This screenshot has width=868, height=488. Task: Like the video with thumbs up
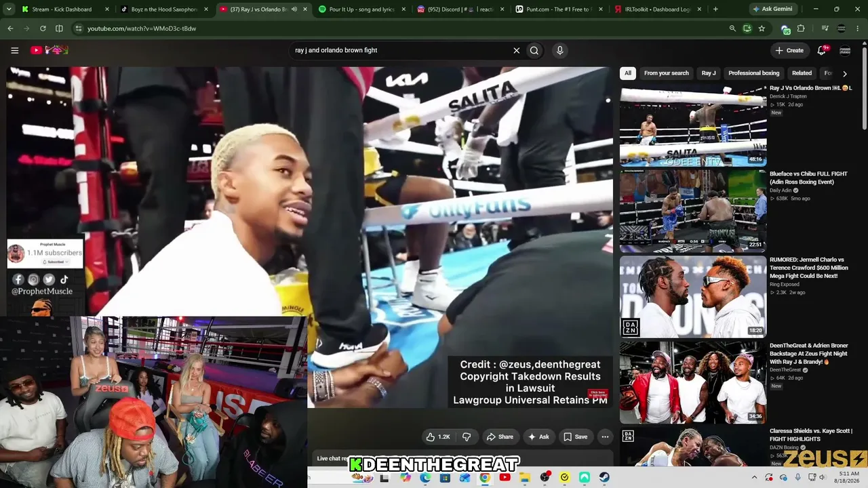pos(438,437)
